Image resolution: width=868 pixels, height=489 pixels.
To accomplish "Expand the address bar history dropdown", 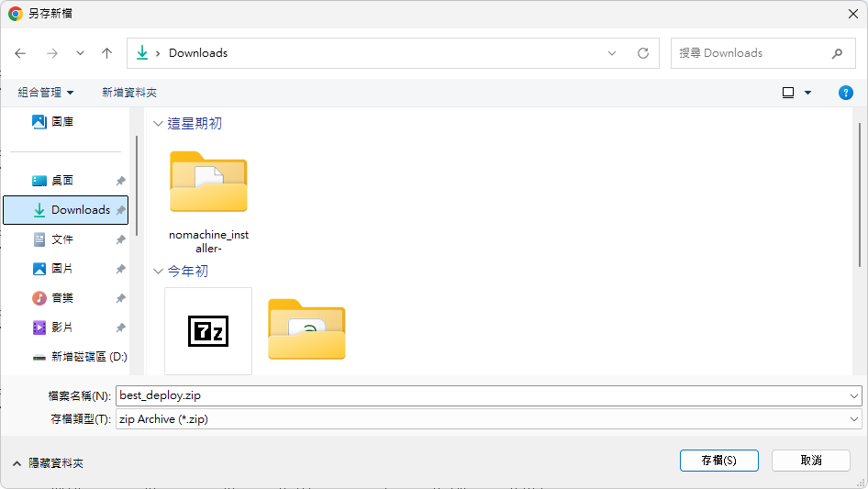I will [612, 53].
